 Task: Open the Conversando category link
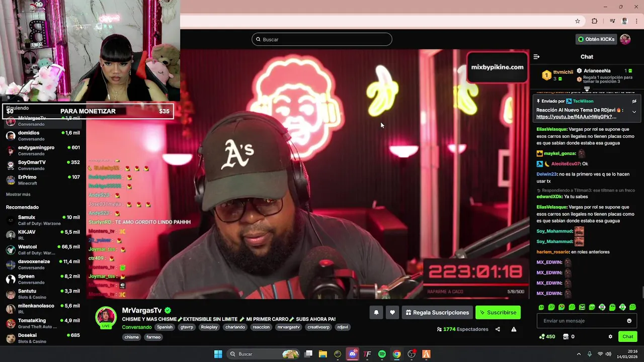(x=137, y=327)
